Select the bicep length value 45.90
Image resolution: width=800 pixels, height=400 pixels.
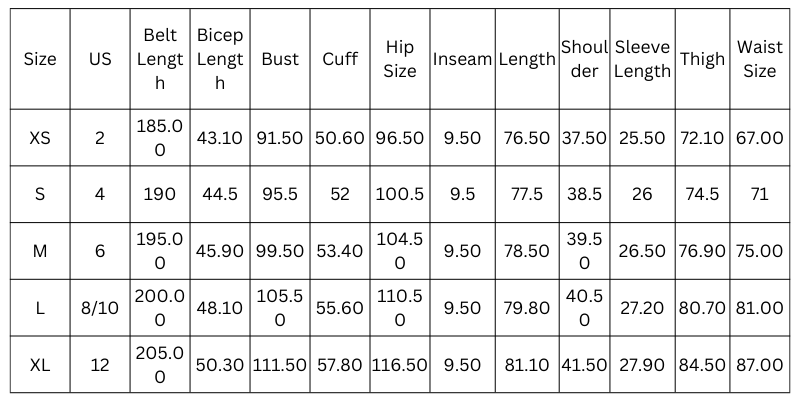pyautogui.click(x=220, y=251)
